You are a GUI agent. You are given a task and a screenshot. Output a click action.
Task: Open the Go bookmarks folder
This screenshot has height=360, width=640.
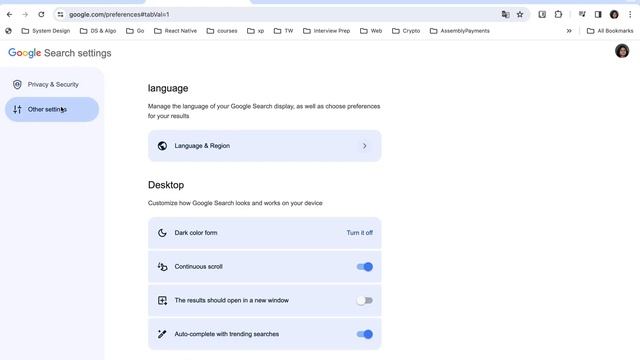click(135, 31)
